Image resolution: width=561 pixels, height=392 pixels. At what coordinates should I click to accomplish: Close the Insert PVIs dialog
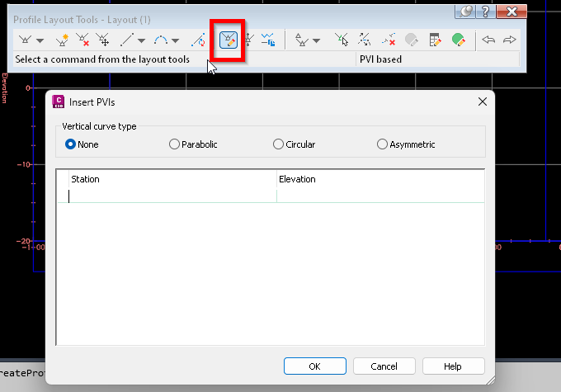click(x=483, y=102)
